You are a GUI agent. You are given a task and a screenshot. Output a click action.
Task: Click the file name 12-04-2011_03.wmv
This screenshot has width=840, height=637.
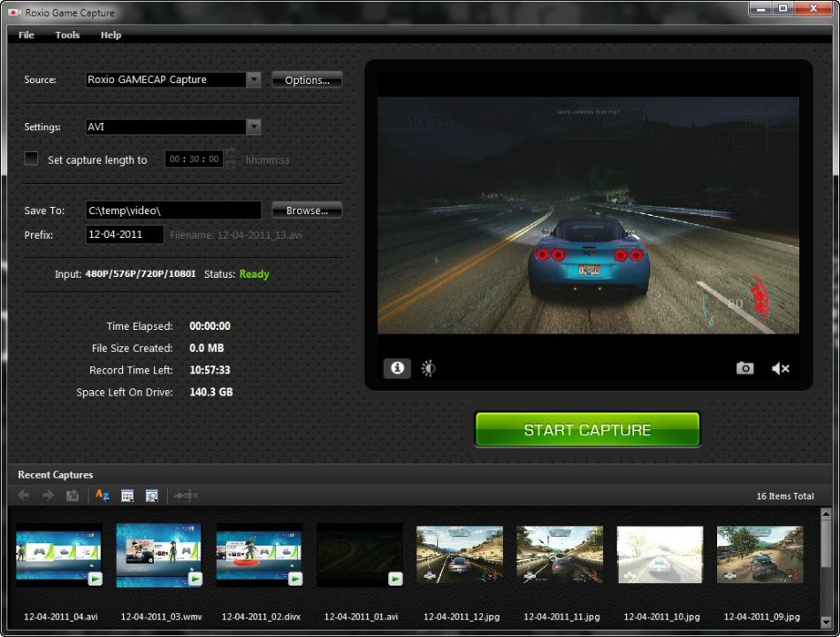click(x=161, y=617)
